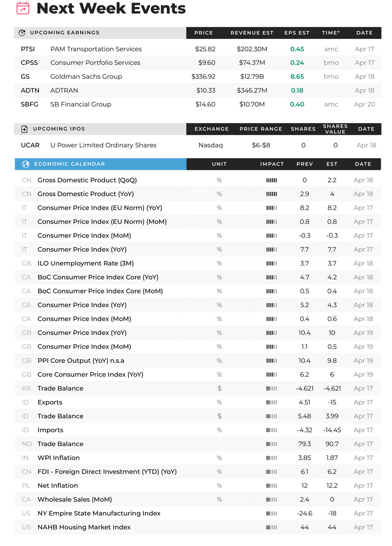Screen dimensions: 392x546
Task: Open the GS ticker link
Action: point(25,76)
